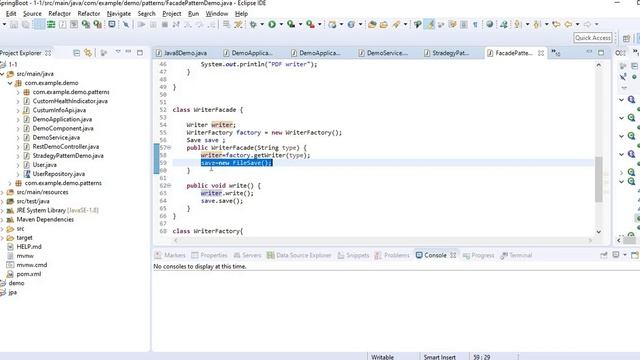Toggle Block Selection Mode icon
Viewport: 640px width, 360px height.
(x=464, y=25)
